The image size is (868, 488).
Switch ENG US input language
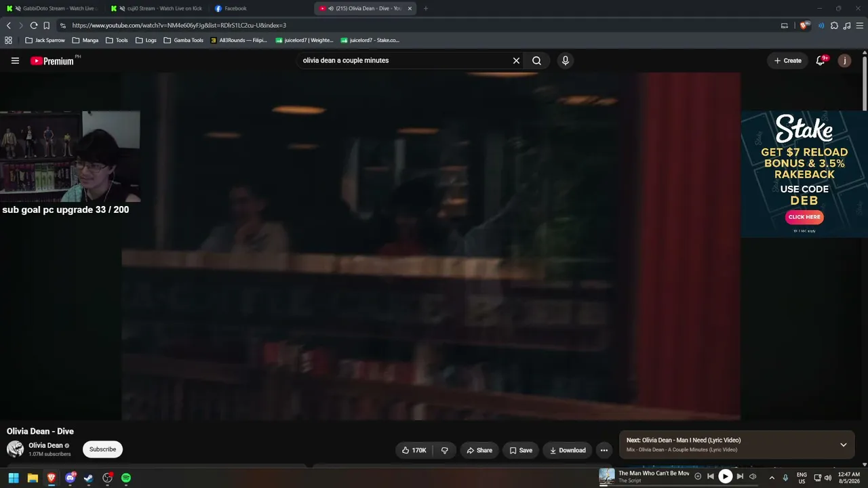[802, 478]
